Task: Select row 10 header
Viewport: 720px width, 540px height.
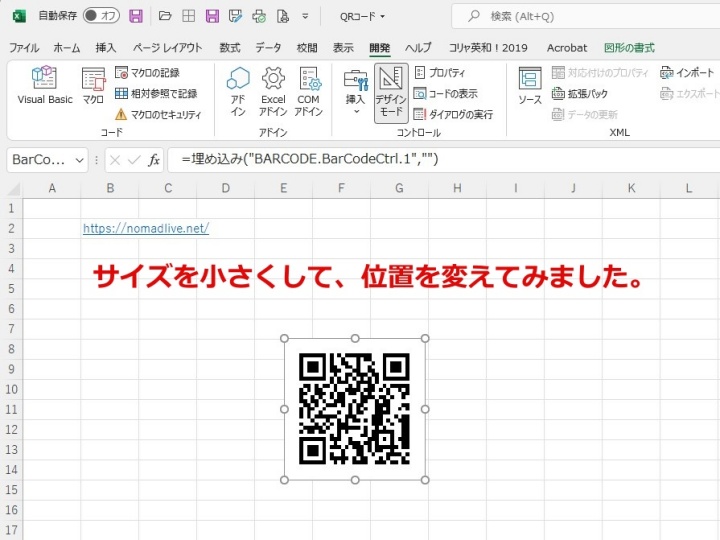Action: (x=11, y=389)
